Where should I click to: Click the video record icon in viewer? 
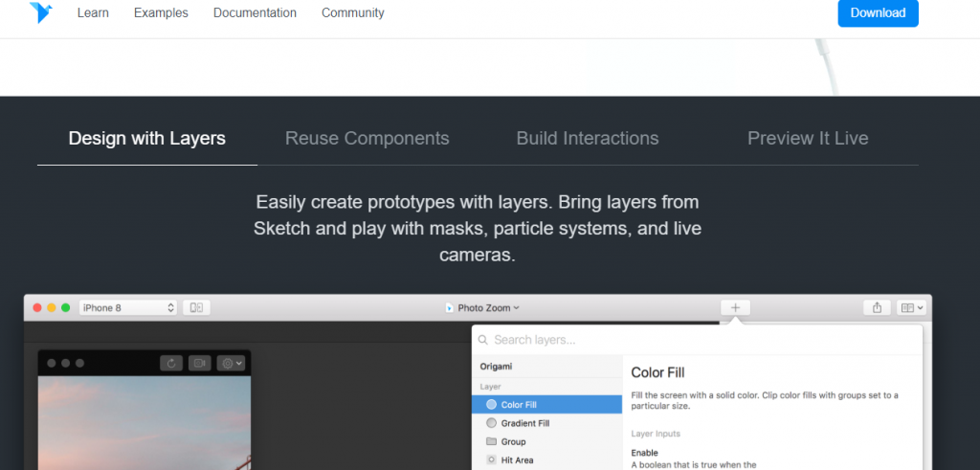199,363
